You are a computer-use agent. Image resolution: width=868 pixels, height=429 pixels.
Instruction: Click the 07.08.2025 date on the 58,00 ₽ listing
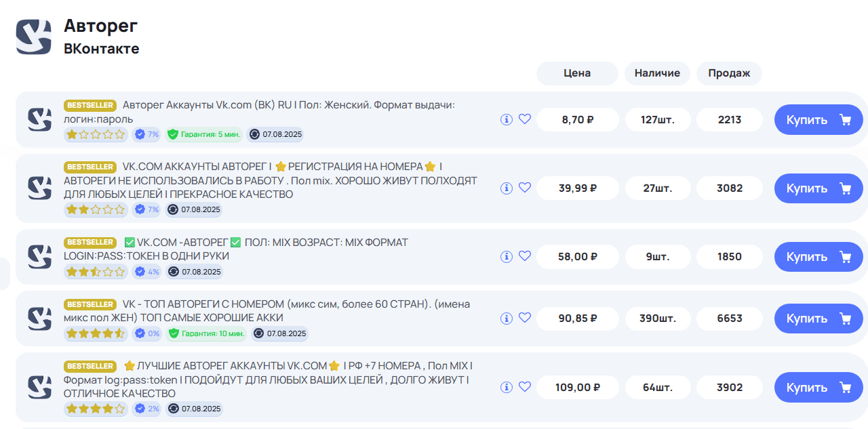point(194,272)
